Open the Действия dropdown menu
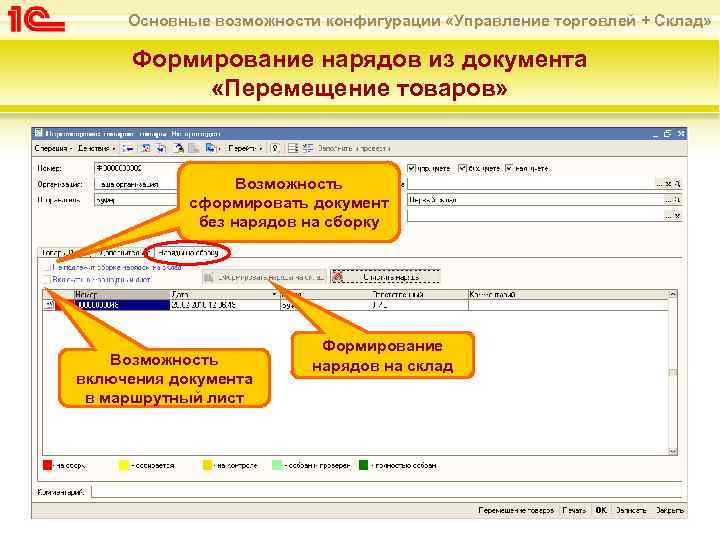Screen dimensions: 720x540 click(x=96, y=148)
